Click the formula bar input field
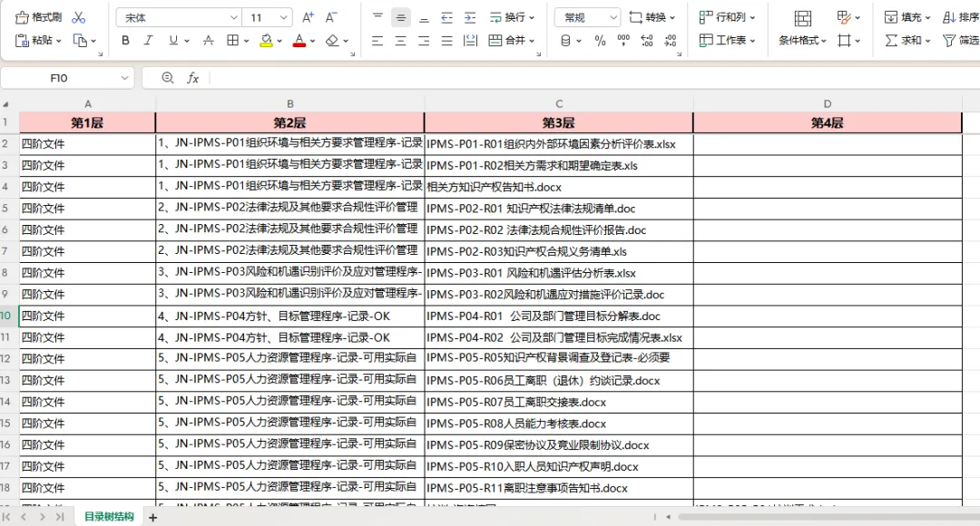The width and height of the screenshot is (980, 526). tap(593, 78)
